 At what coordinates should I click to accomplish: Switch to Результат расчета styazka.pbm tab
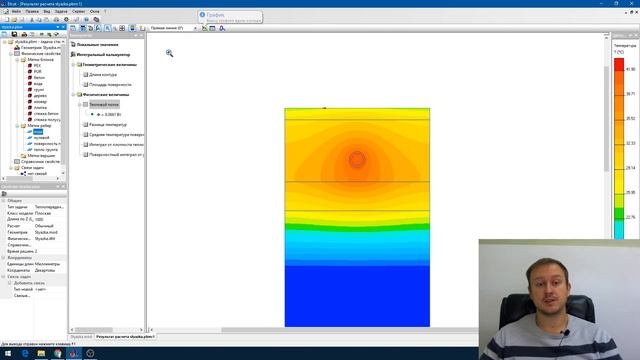(125, 337)
